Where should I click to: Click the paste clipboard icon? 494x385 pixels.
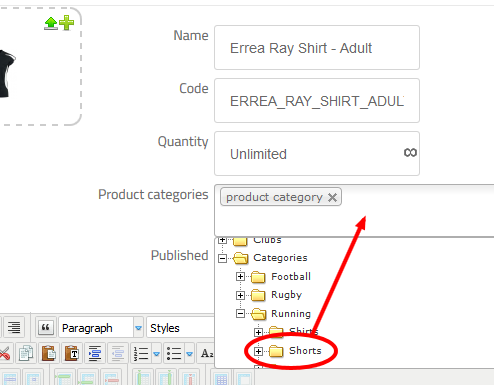pos(49,353)
